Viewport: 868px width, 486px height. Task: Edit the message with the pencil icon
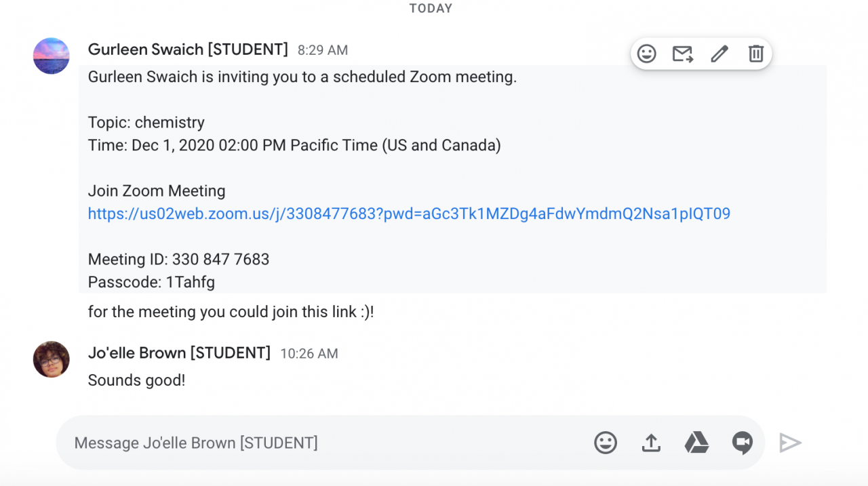(719, 54)
